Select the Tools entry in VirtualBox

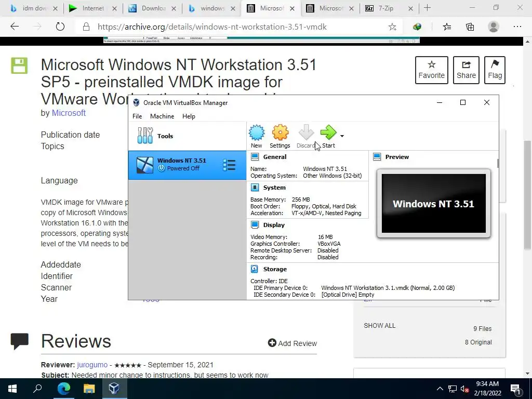187,136
